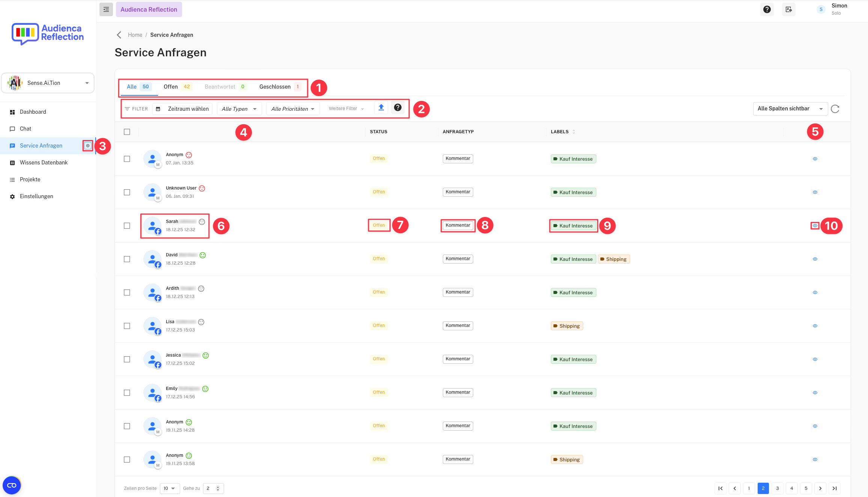Click the Home breadcrumb link
The height and width of the screenshot is (497, 868).
point(135,35)
